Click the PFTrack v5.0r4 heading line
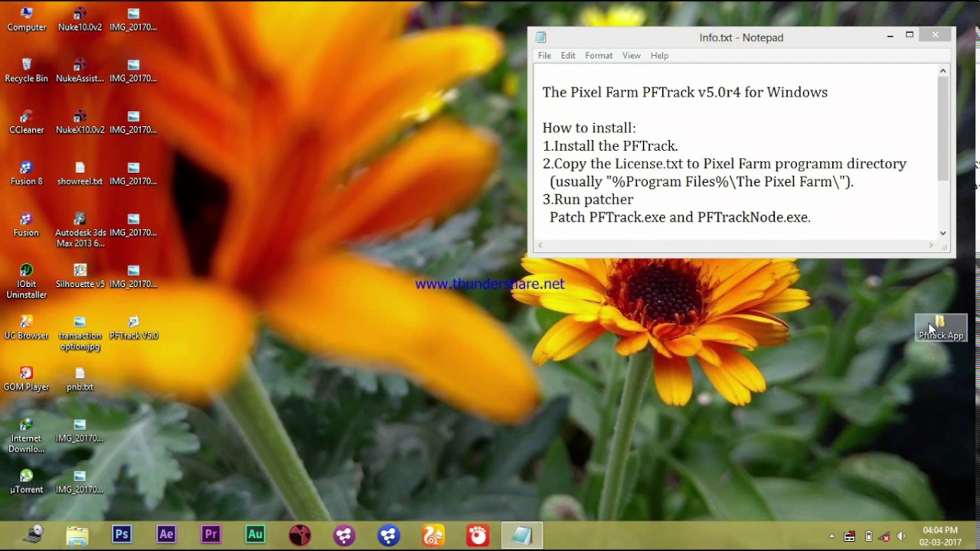The width and height of the screenshot is (980, 551). 685,92
